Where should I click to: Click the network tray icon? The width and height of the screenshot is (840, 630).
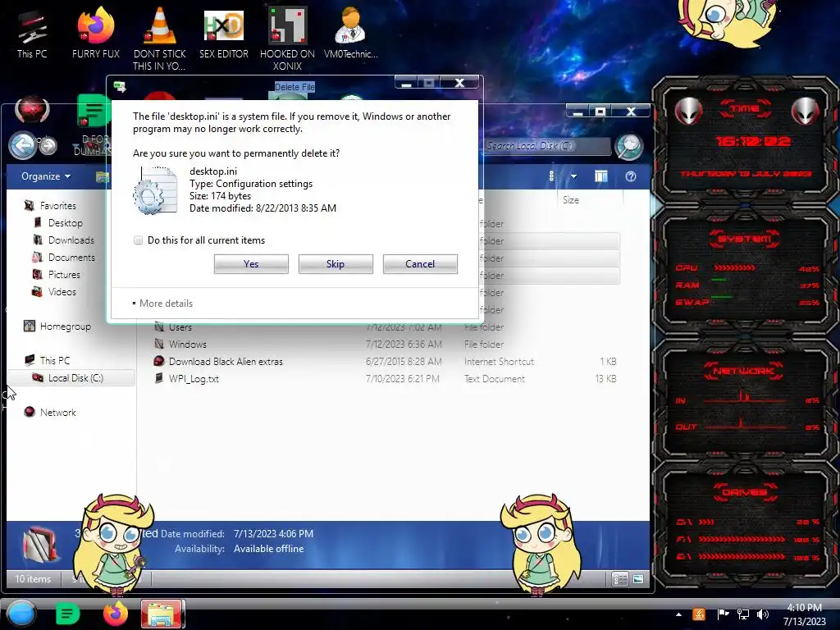point(743,614)
